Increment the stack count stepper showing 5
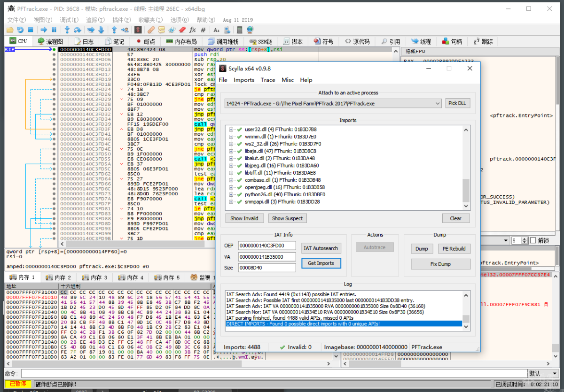This screenshot has width=564, height=392. pos(525,238)
